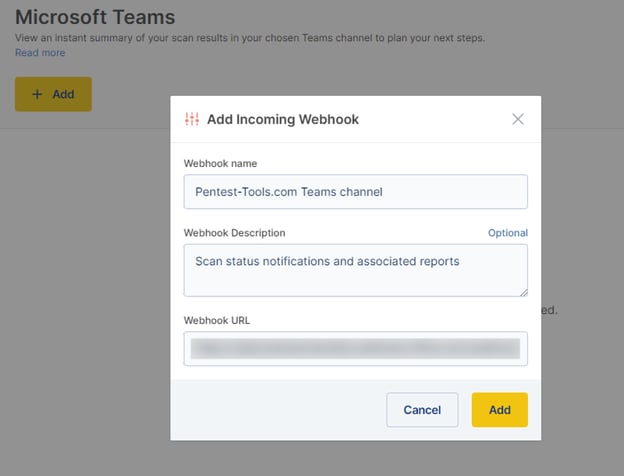624x476 pixels.
Task: Open the Read more link
Action: point(40,53)
